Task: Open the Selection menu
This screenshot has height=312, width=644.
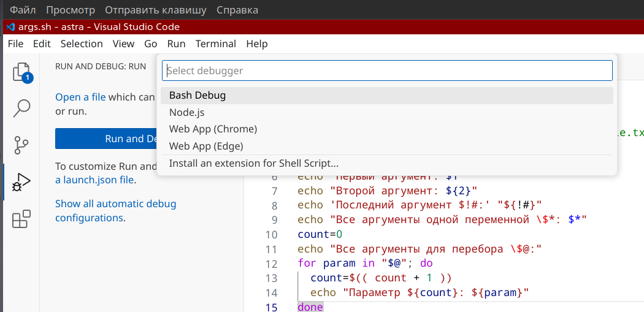Action: [82, 44]
